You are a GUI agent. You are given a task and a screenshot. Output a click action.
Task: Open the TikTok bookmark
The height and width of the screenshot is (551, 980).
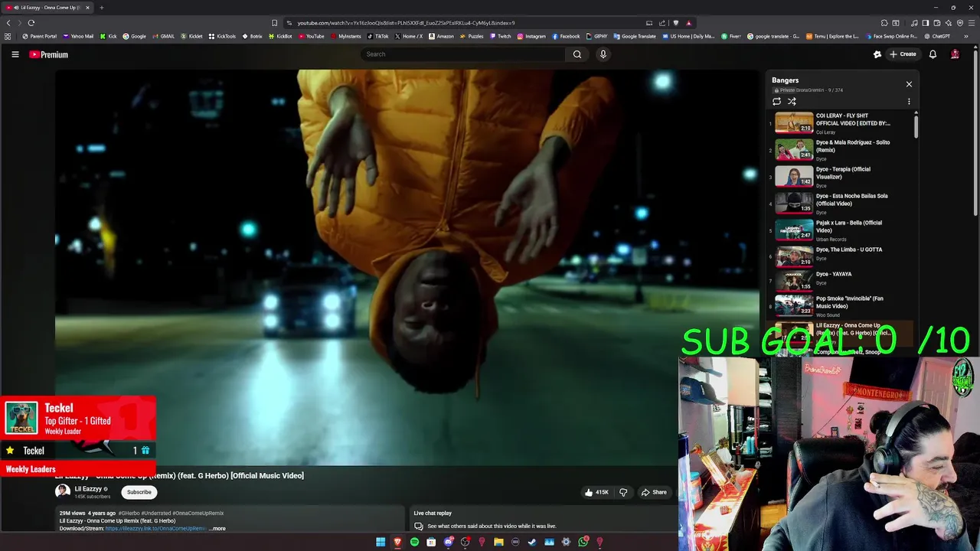click(x=377, y=36)
